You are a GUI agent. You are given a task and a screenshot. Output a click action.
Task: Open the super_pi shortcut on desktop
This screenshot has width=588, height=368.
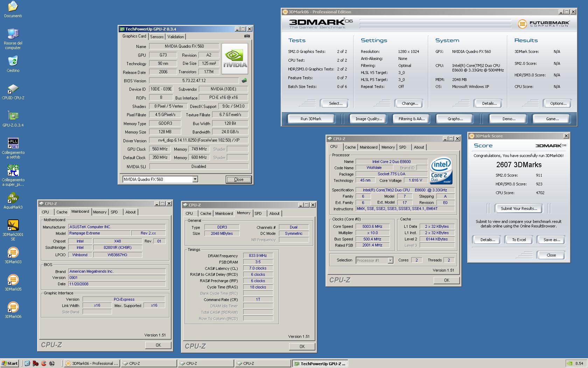click(13, 175)
